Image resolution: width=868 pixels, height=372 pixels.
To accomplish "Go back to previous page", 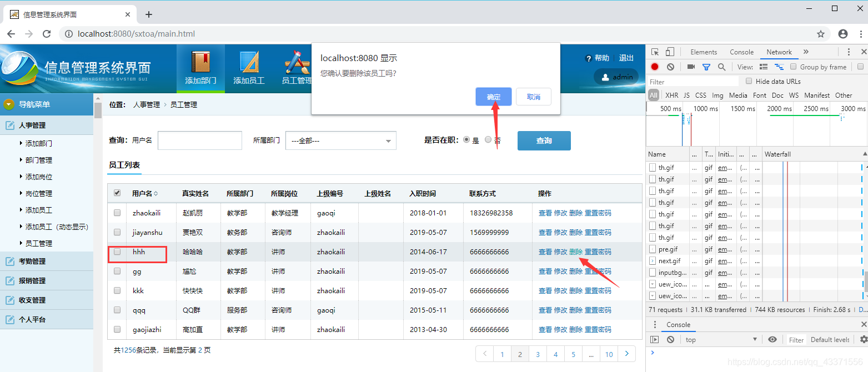I will 11,34.
